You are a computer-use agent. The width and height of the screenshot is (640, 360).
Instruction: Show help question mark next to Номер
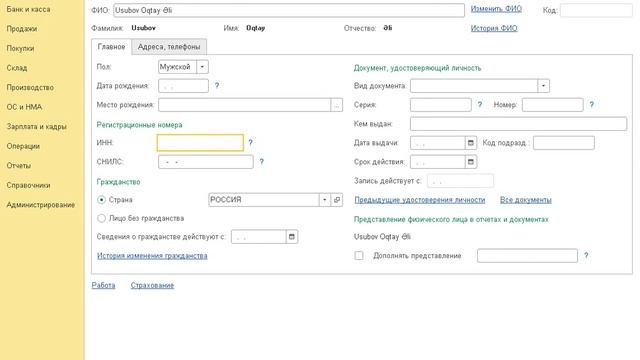click(591, 105)
